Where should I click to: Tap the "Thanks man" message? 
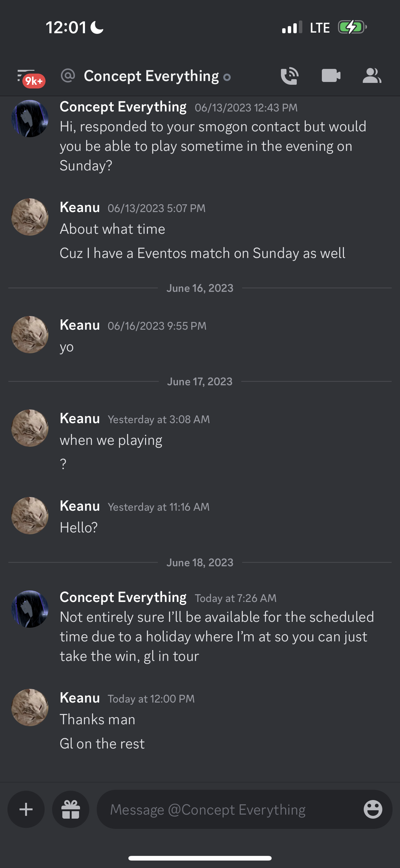pos(97,720)
